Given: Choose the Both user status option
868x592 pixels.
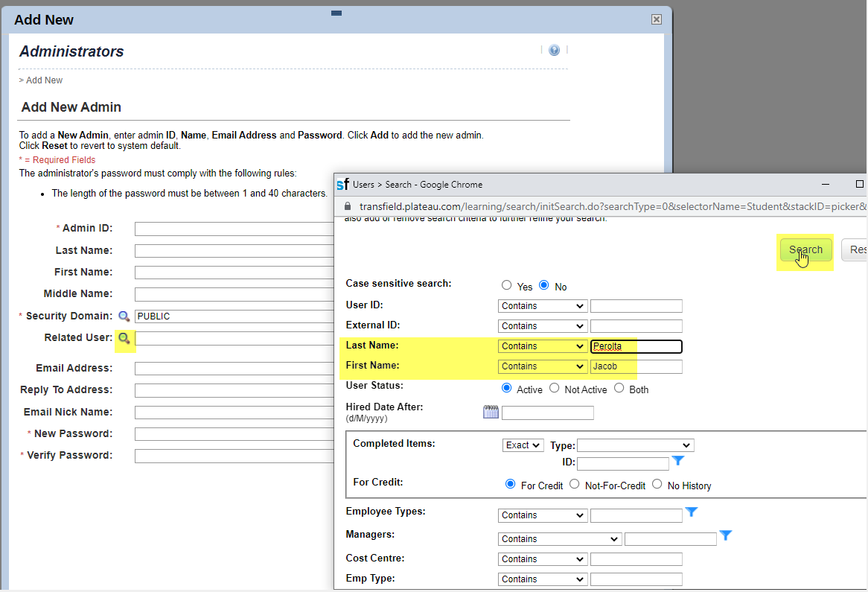Looking at the screenshot, I should 619,389.
